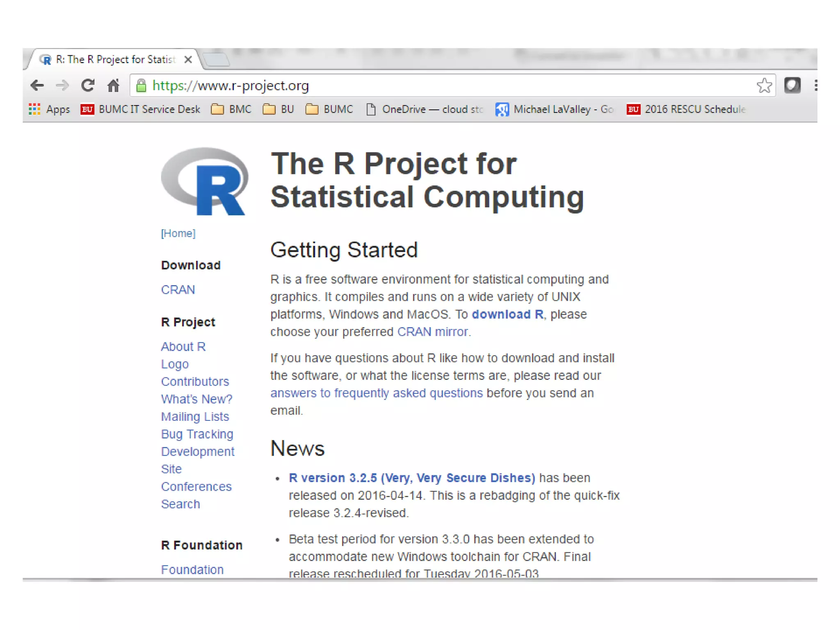Close the R Project tab
This screenshot has height=630, width=840.
coord(188,59)
